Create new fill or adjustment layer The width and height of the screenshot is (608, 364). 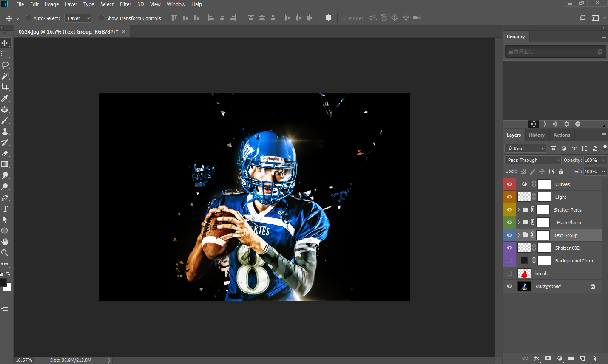point(560,358)
